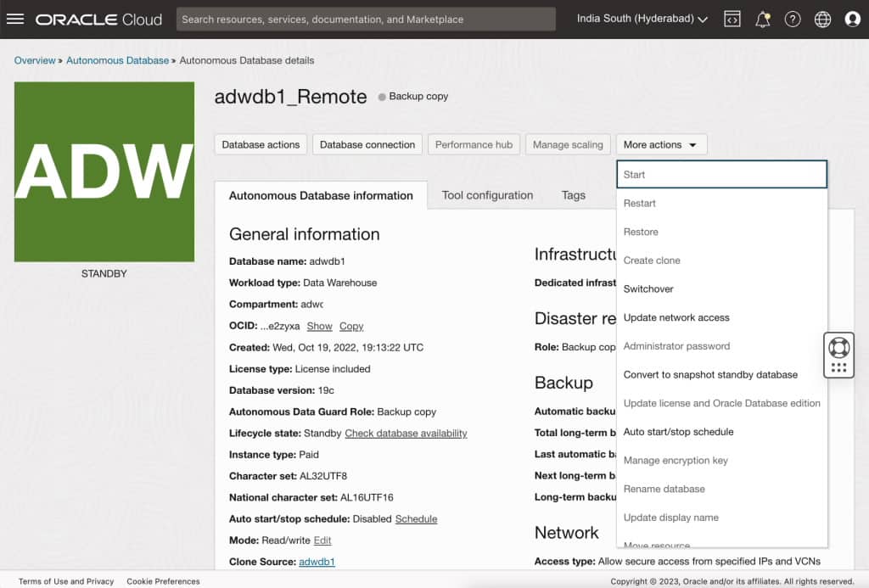
Task: Open the user profile avatar menu
Action: pos(852,19)
